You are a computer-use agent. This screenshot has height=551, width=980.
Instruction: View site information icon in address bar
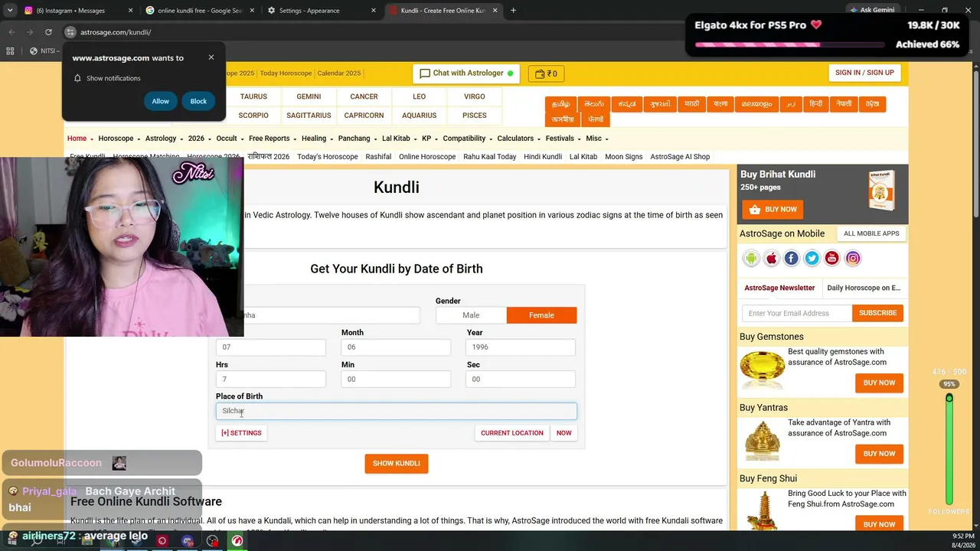click(70, 32)
